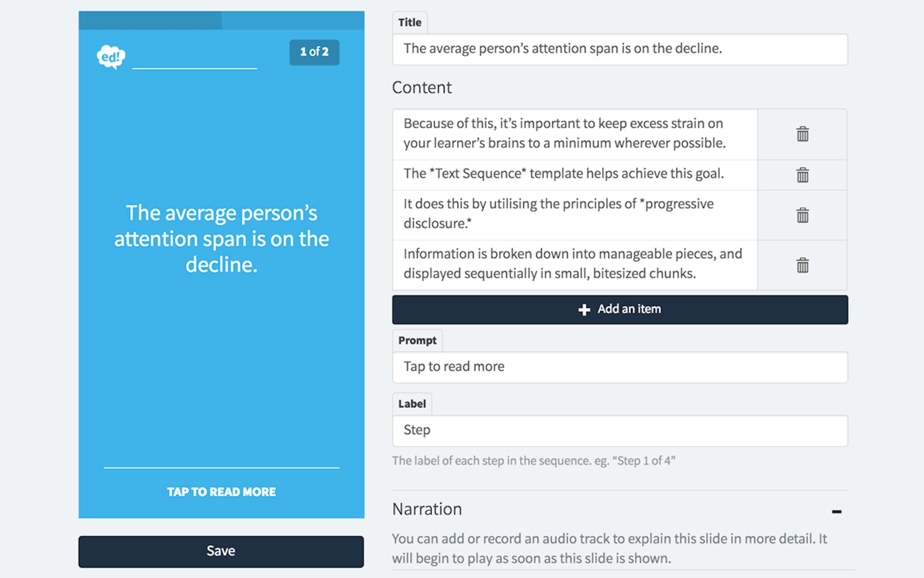Click the Prompt input field
This screenshot has width=924, height=578.
coord(620,367)
